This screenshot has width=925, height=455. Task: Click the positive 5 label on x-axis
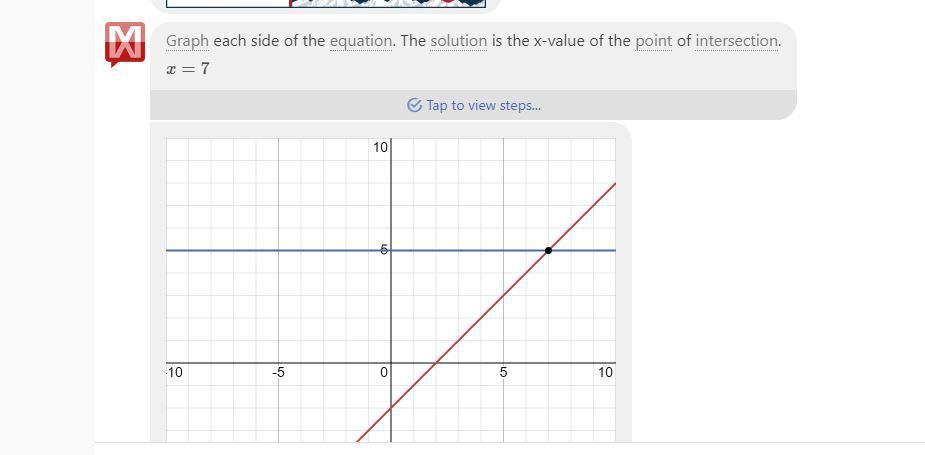click(503, 373)
